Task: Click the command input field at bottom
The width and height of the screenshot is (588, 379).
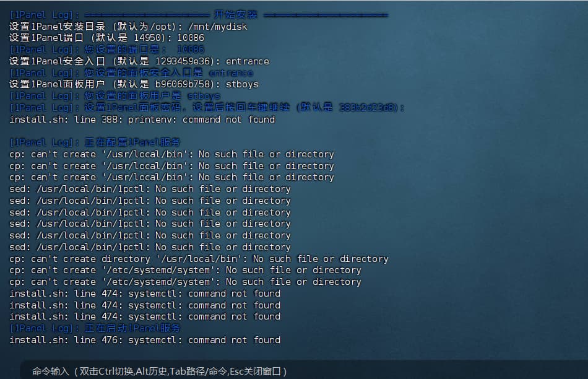Action: [x=304, y=371]
